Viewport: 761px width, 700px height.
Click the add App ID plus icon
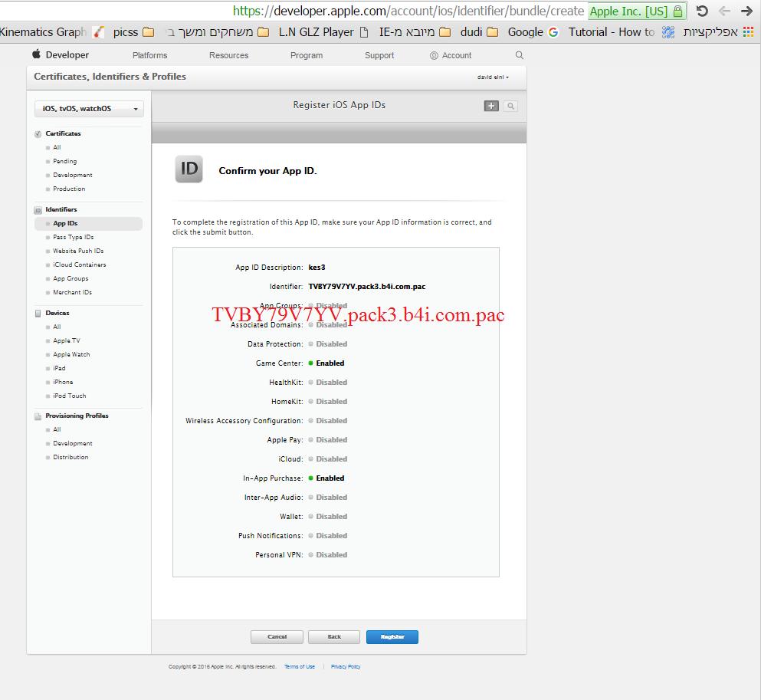(x=491, y=106)
